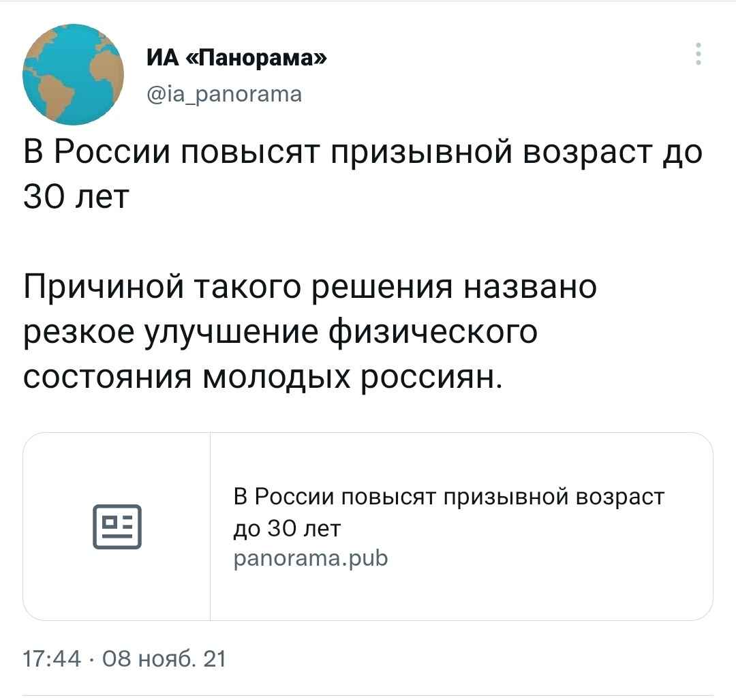Click the @ia_panorama handle
This screenshot has height=700, width=736.
point(224,93)
